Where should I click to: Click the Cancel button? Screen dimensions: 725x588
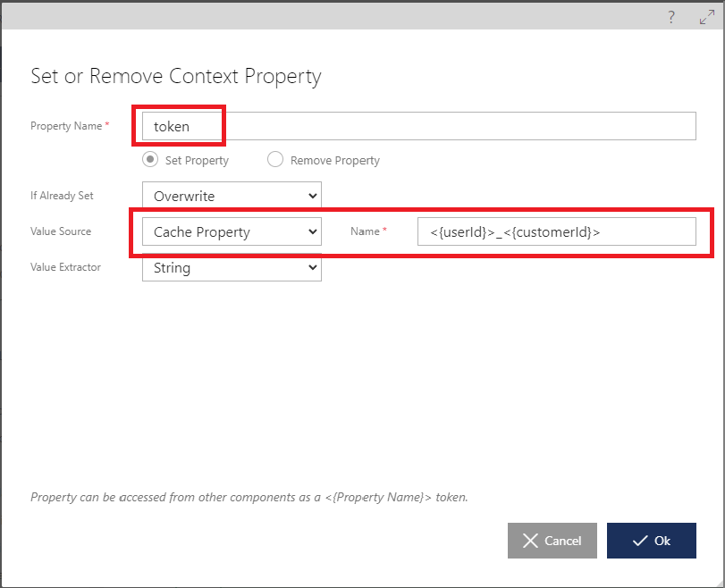(552, 541)
